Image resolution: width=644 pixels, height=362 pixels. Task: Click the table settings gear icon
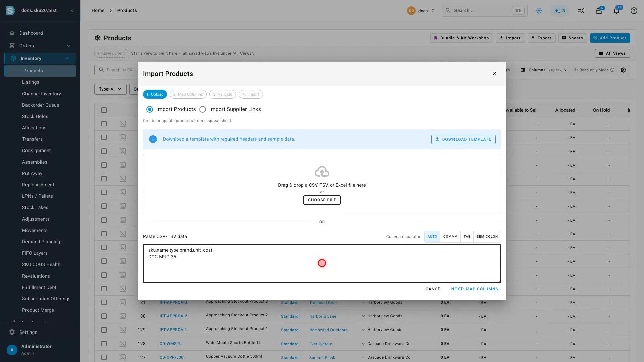pyautogui.click(x=623, y=70)
